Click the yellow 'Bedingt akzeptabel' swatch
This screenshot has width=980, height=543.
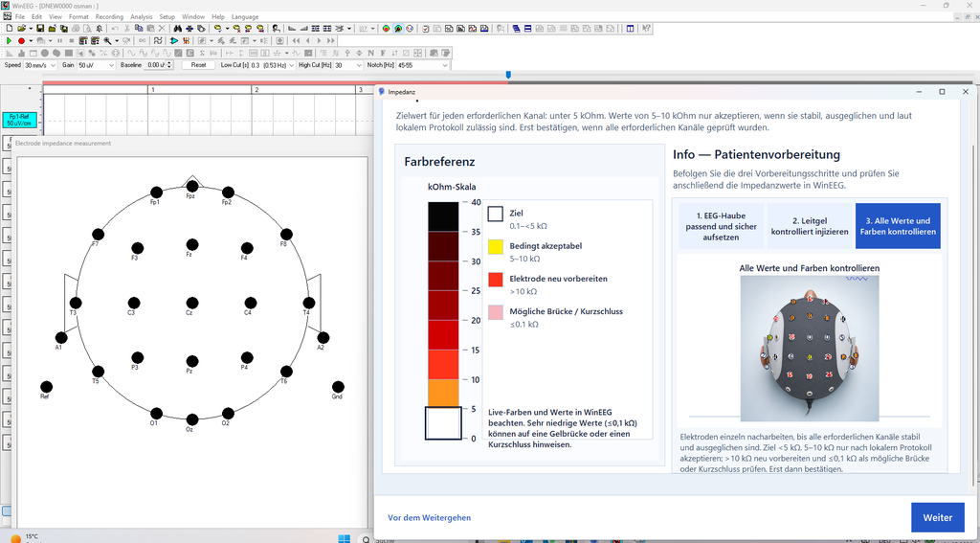tap(495, 246)
